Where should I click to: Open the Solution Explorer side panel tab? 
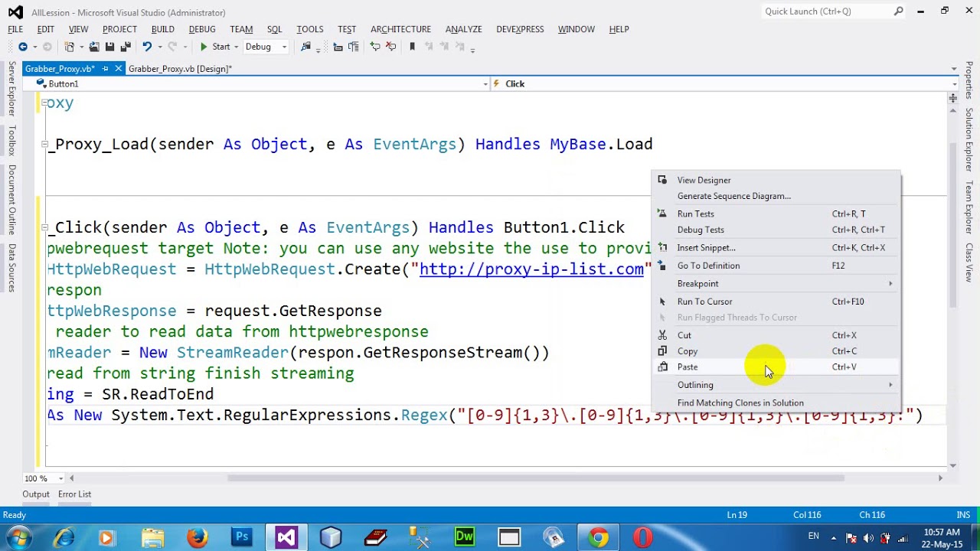pos(969,140)
